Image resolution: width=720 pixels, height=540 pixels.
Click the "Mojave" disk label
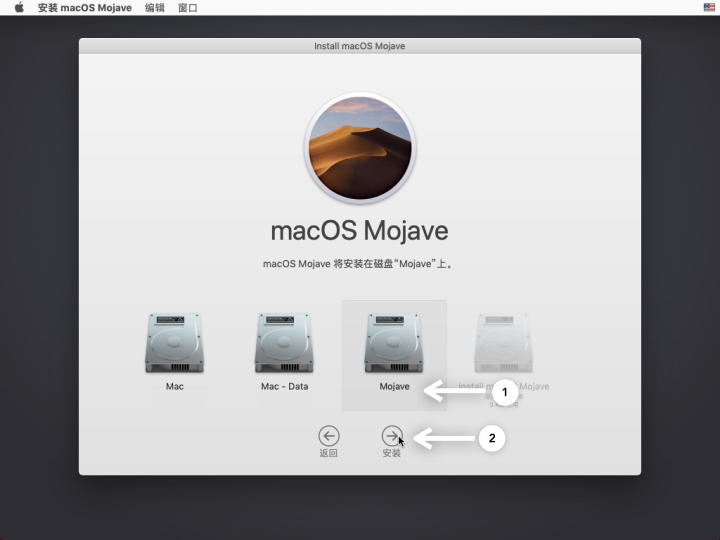[394, 386]
